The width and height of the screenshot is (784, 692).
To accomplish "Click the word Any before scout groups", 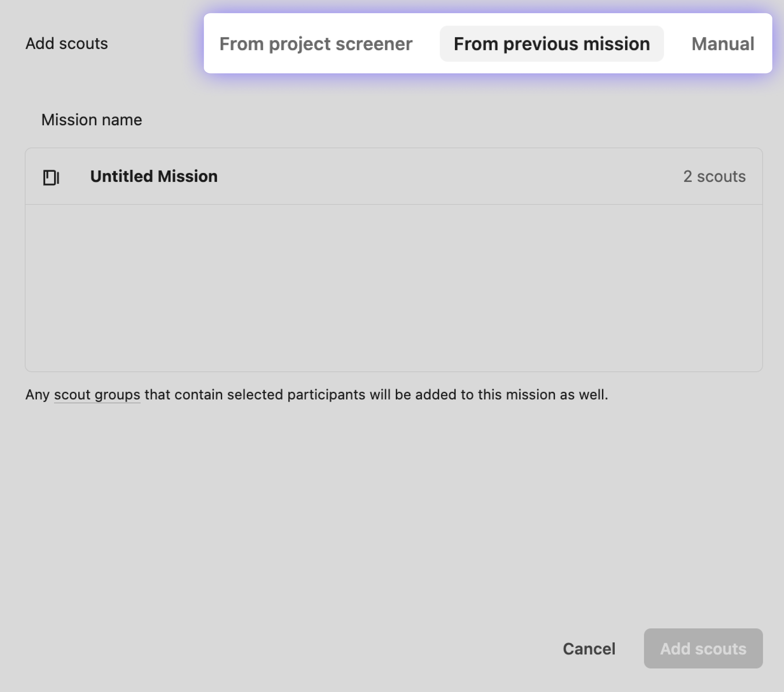I will coord(38,394).
